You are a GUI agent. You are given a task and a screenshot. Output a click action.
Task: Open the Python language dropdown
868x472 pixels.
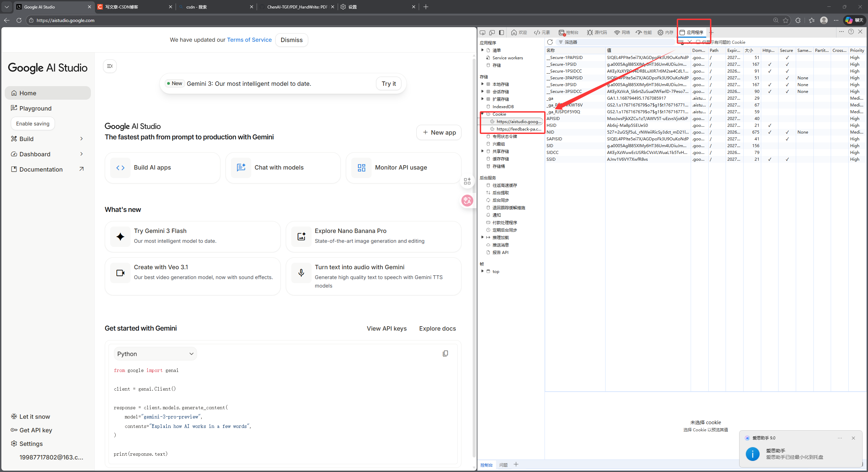point(155,354)
